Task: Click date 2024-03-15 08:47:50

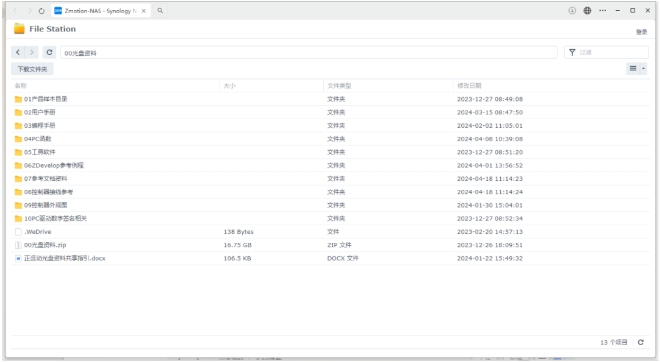Action: pos(490,112)
